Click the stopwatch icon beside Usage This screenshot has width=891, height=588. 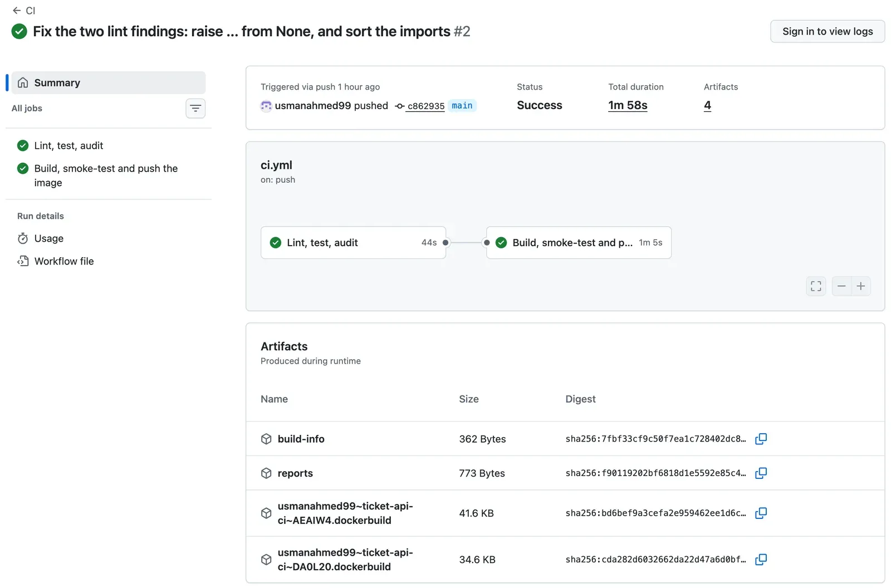coord(23,238)
